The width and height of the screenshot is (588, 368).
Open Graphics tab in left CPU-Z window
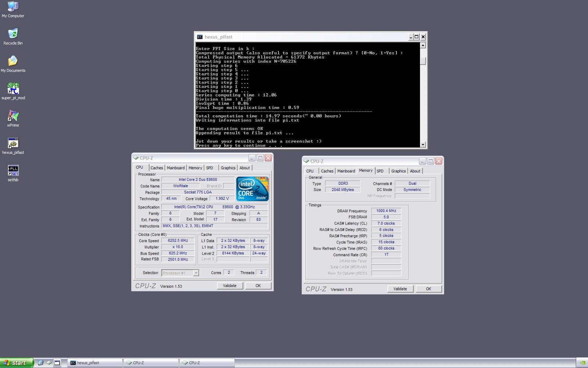228,168
